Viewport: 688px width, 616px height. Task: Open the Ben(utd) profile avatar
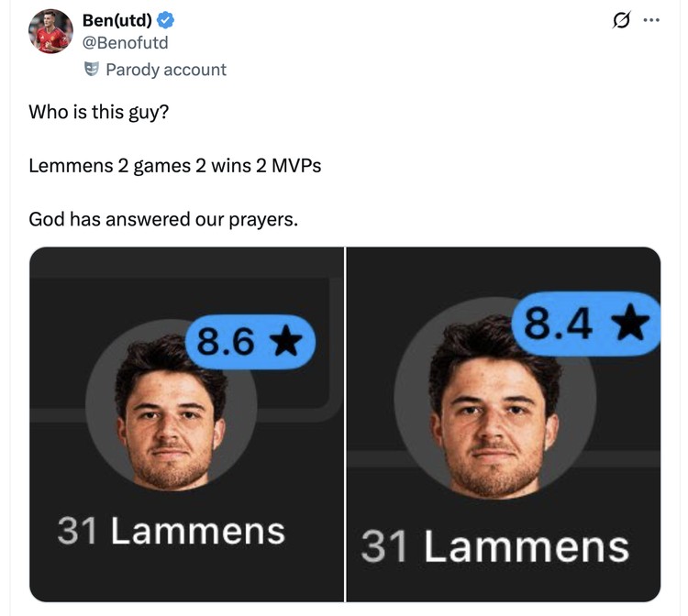[50, 32]
